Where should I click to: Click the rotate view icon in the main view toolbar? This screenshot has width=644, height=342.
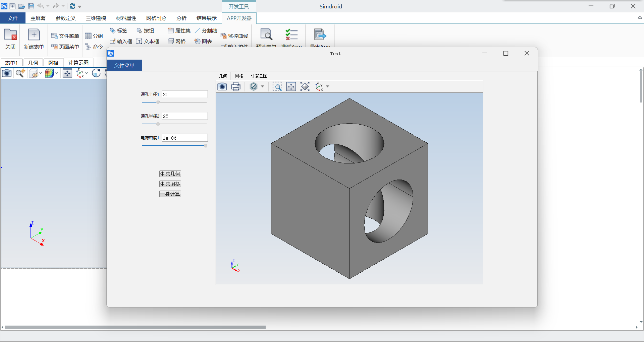point(96,73)
